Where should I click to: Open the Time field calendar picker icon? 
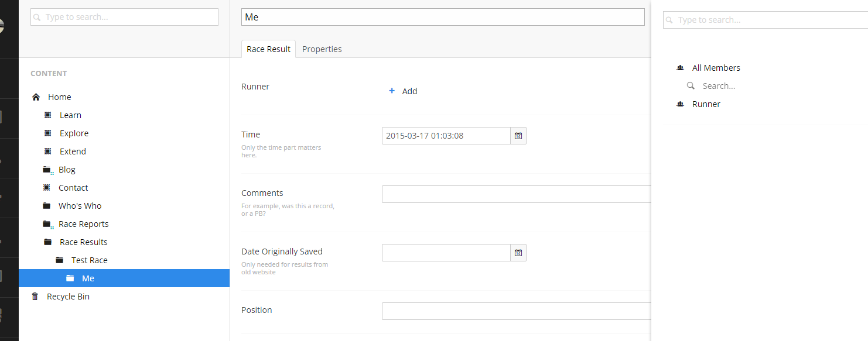[518, 136]
